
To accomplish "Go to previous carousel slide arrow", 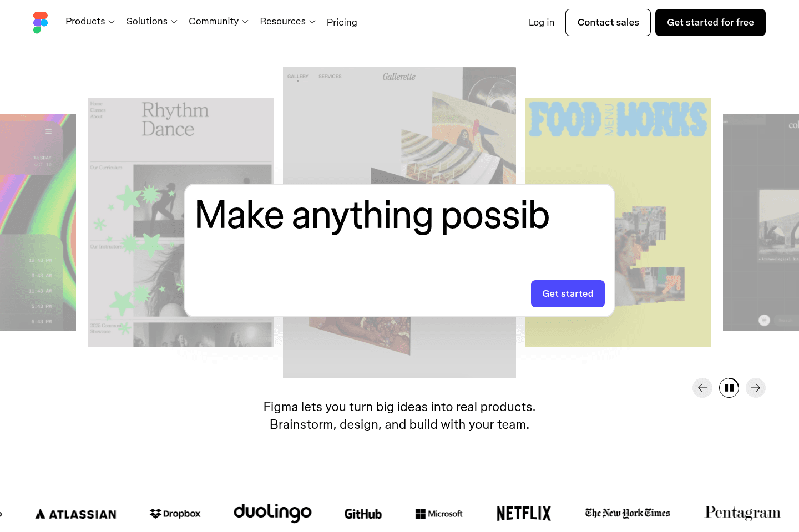I will pos(702,388).
